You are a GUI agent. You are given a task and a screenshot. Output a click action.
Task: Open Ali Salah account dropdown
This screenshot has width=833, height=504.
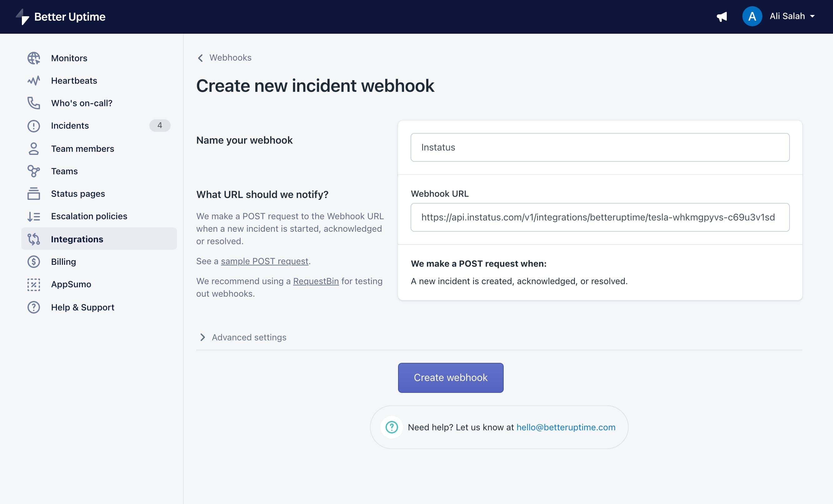click(791, 16)
